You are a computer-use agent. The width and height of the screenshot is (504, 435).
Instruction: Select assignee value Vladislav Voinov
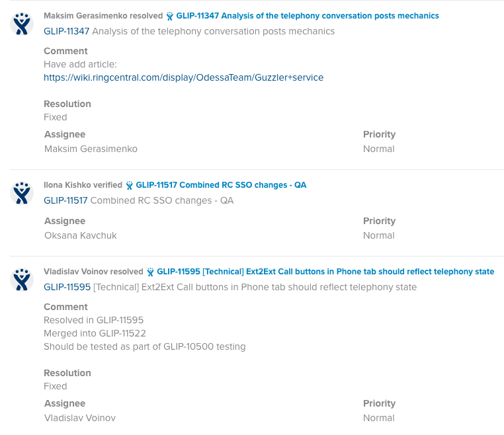pyautogui.click(x=79, y=418)
